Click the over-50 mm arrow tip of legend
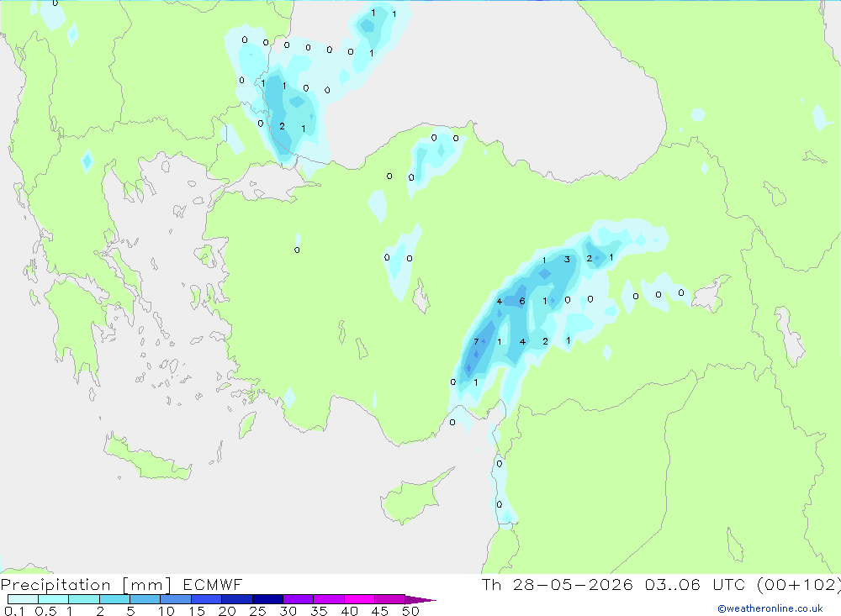The width and height of the screenshot is (841, 616). point(420,599)
